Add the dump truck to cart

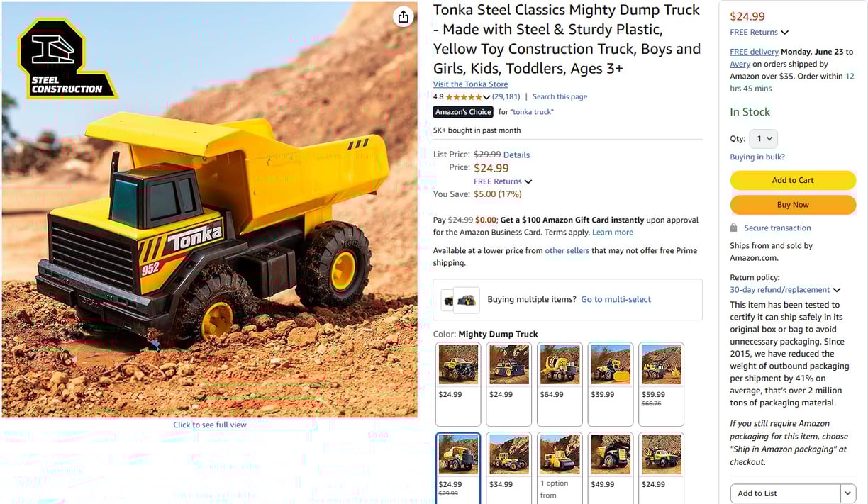[793, 180]
